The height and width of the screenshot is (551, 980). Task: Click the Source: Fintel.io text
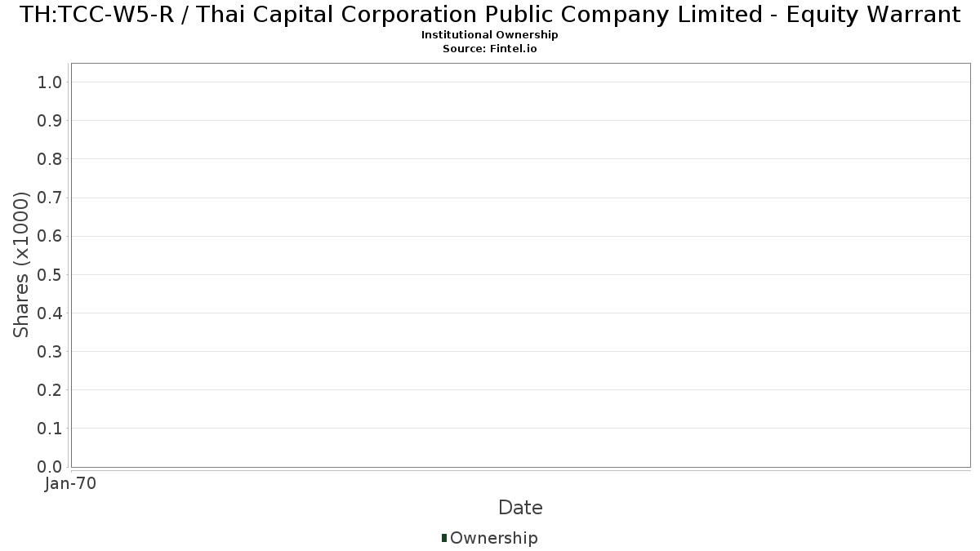pos(490,49)
